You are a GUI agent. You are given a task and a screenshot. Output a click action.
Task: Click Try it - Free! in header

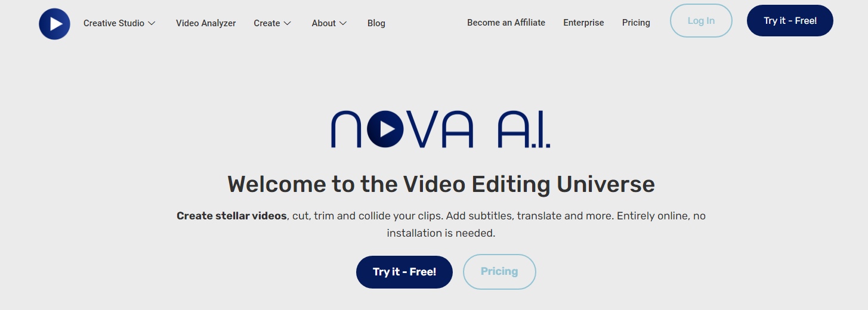point(790,21)
